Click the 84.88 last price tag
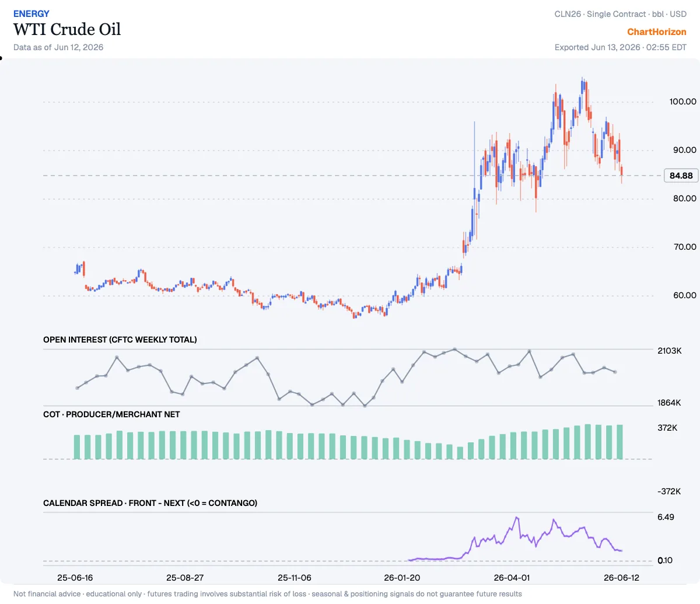 tap(681, 175)
